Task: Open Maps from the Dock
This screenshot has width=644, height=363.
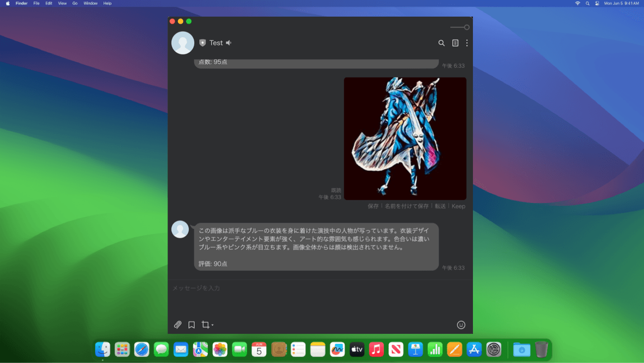Action: click(x=200, y=349)
